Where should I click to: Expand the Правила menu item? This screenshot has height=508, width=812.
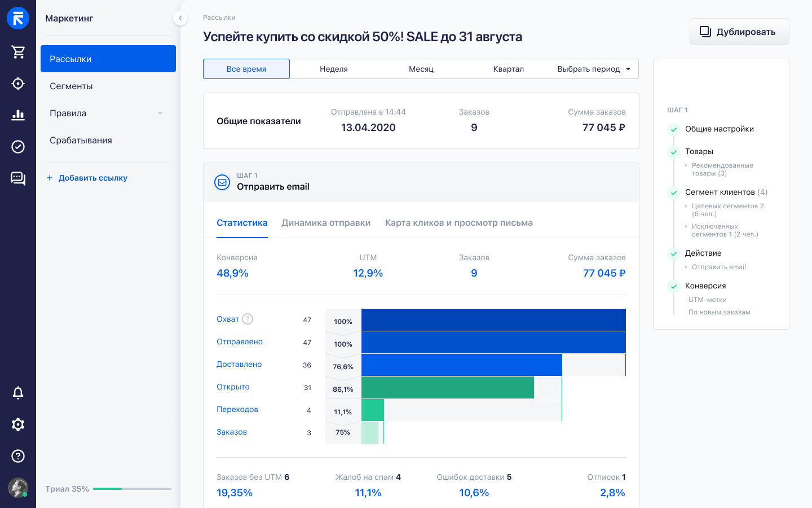point(108,113)
